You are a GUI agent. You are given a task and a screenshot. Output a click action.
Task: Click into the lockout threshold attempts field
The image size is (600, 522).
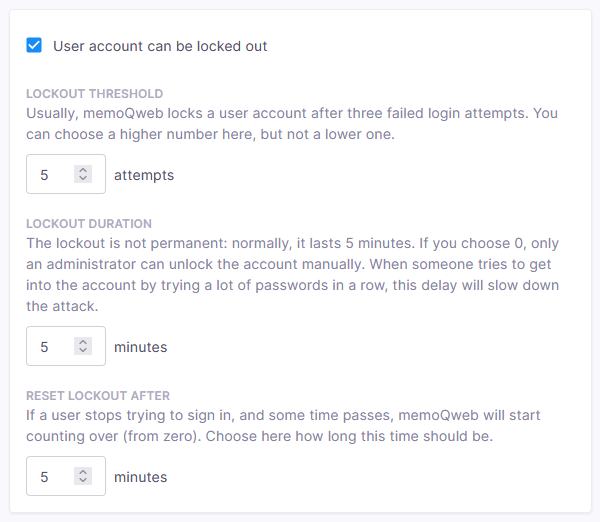tap(52, 175)
